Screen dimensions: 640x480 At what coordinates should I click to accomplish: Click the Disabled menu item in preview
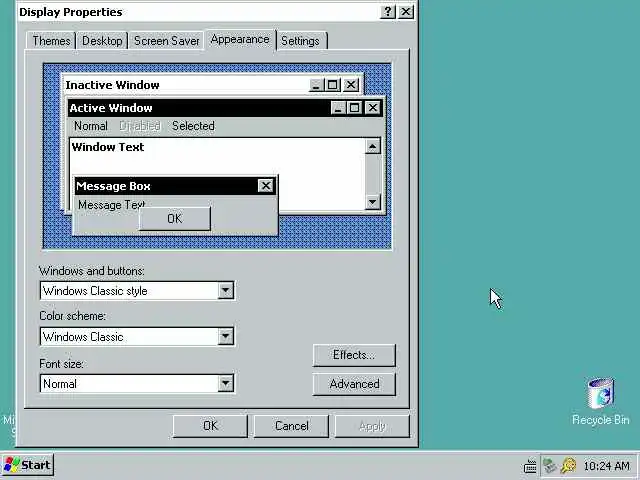click(x=140, y=126)
